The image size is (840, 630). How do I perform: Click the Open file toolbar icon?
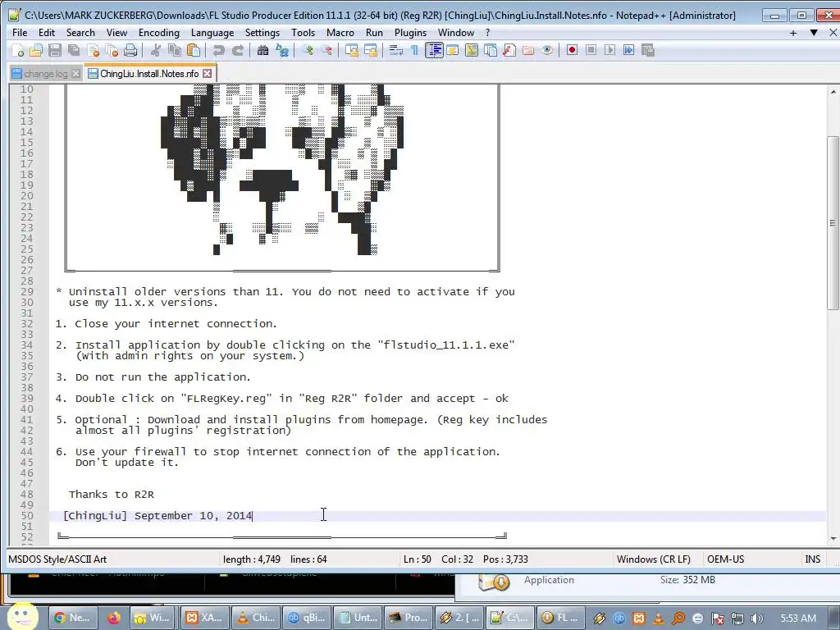[x=36, y=50]
